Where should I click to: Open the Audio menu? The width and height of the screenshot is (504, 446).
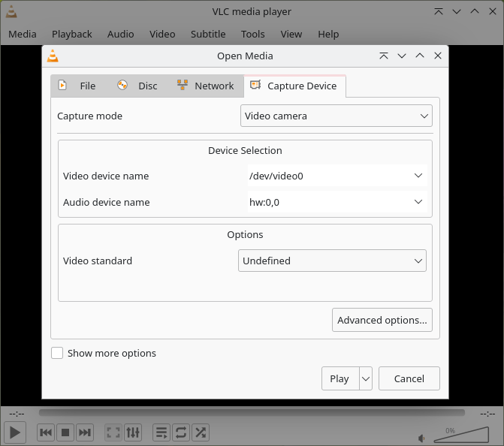click(x=120, y=34)
